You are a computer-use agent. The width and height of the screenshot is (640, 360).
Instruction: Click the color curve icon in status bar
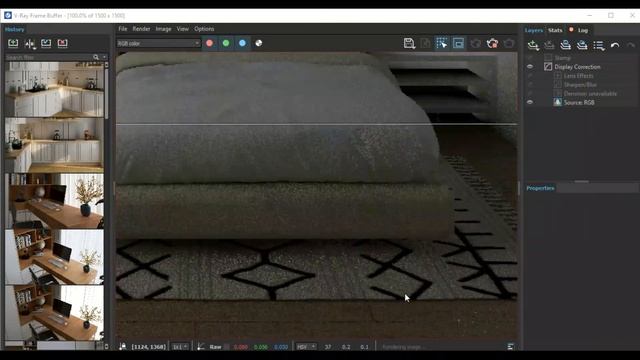pos(200,347)
